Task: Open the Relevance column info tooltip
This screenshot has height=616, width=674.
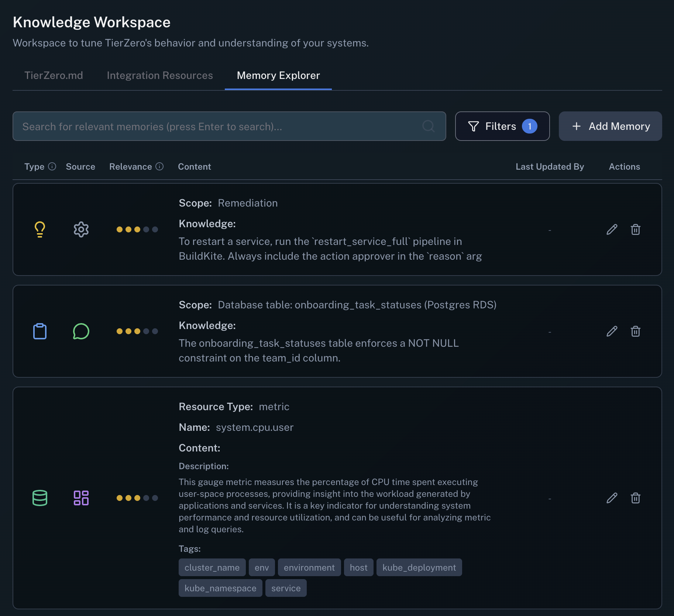Action: tap(159, 166)
